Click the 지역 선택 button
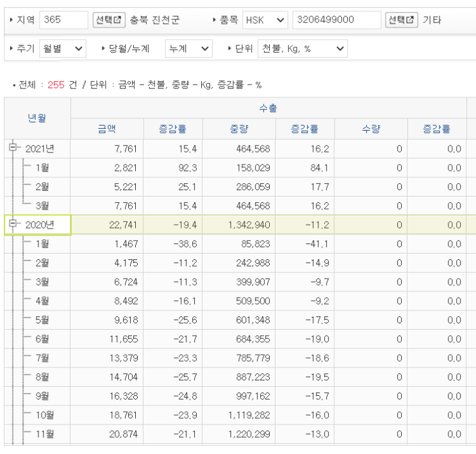The image size is (476, 454). coord(109,20)
